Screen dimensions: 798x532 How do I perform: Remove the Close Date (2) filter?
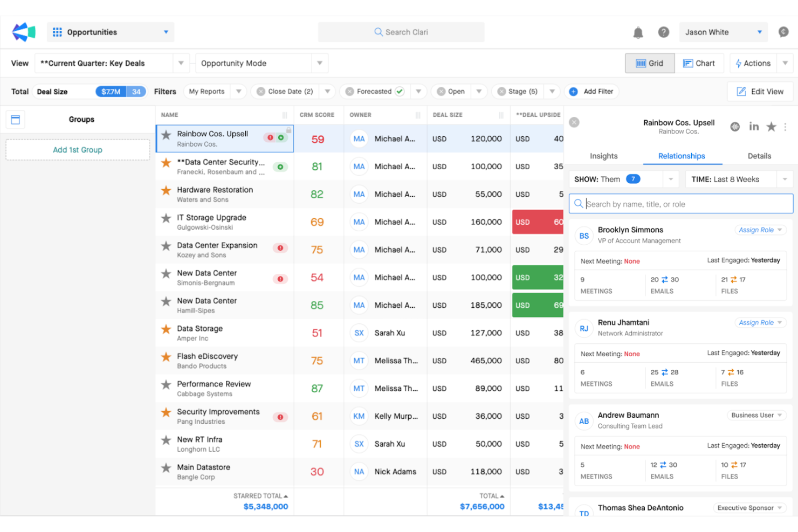click(261, 92)
